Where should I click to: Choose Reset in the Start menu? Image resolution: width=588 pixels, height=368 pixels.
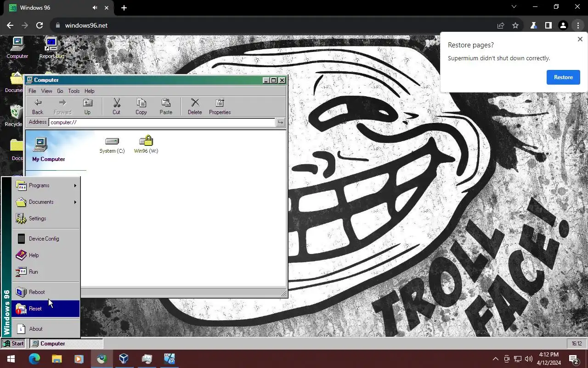pyautogui.click(x=45, y=309)
